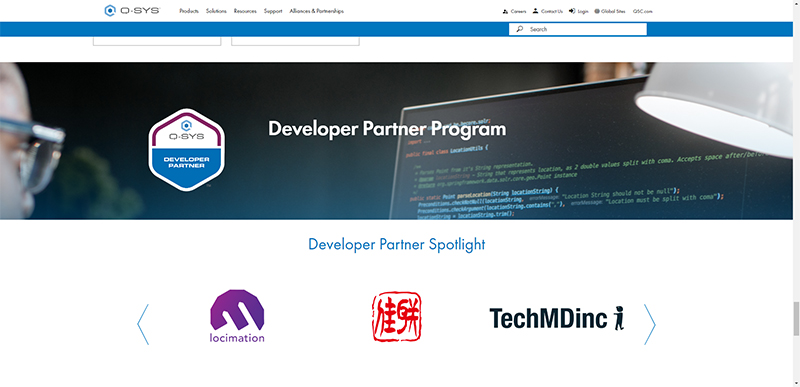Open Alliances & Partnerships menu
This screenshot has height=387, width=800.
pyautogui.click(x=316, y=11)
